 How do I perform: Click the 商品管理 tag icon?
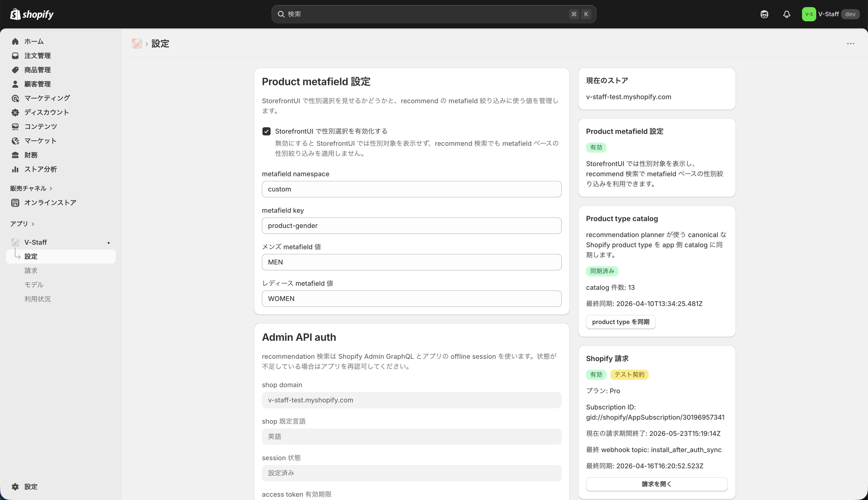(15, 70)
